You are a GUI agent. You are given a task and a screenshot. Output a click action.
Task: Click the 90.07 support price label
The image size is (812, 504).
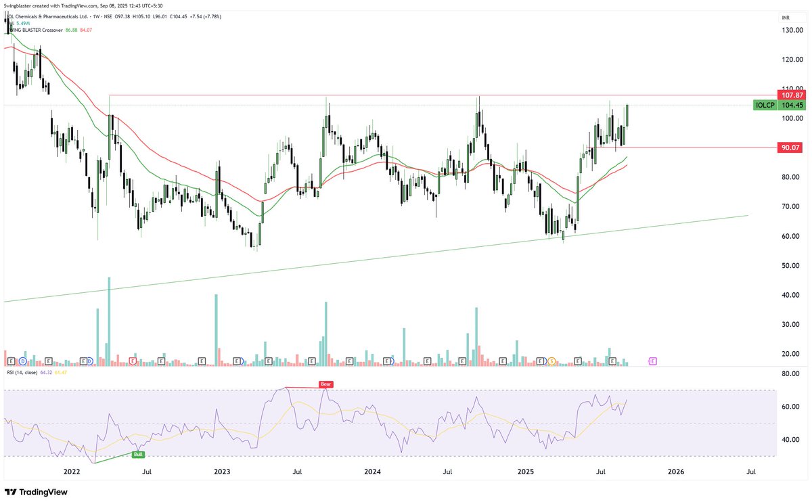point(791,147)
